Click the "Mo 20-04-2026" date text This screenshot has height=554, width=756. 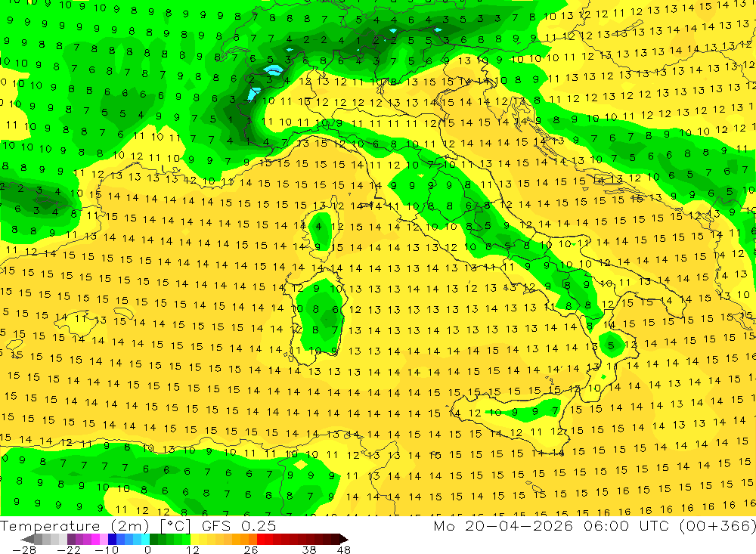tap(503, 525)
